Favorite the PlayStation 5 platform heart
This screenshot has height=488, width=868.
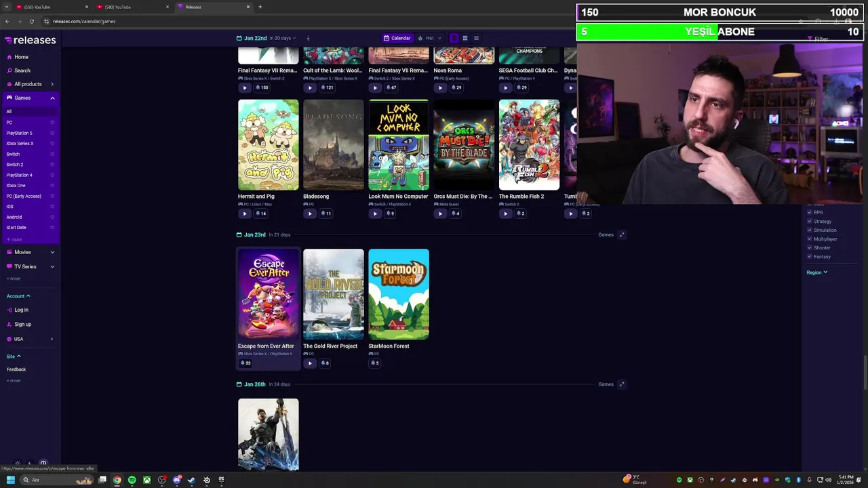click(52, 133)
